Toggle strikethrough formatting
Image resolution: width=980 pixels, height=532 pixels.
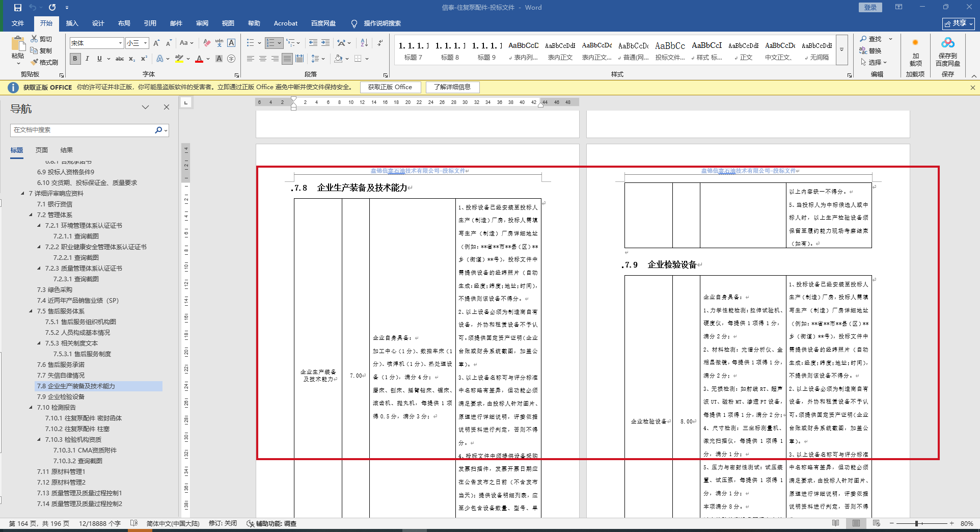point(120,59)
